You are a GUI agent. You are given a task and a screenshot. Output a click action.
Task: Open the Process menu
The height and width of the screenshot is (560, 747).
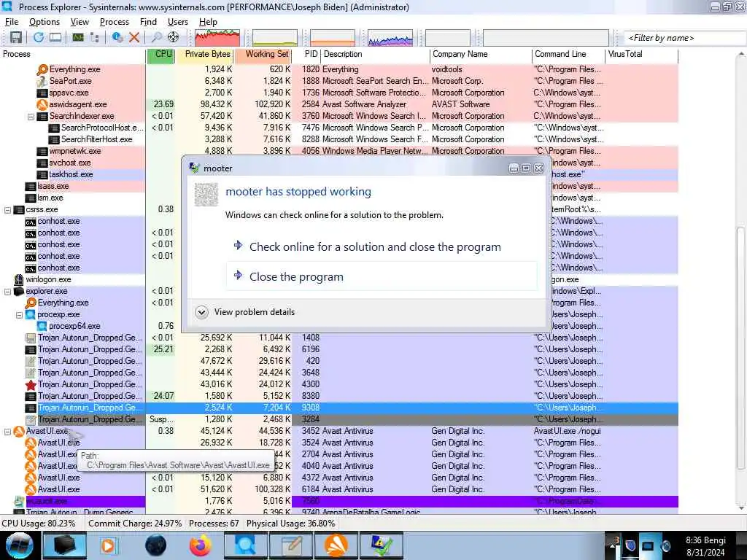tap(115, 22)
